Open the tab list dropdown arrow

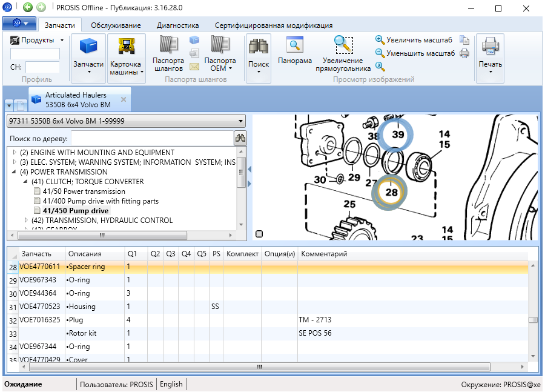click(x=9, y=105)
